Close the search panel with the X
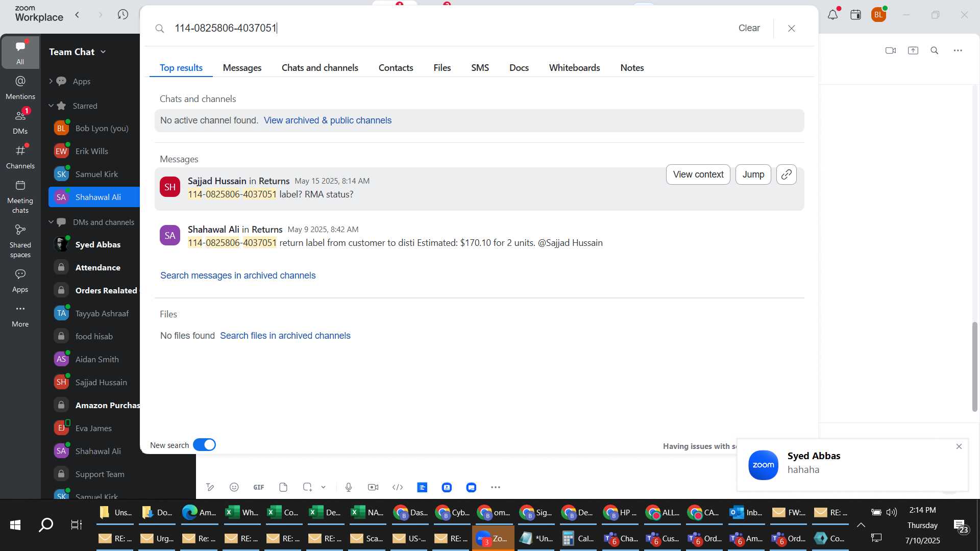 792,28
